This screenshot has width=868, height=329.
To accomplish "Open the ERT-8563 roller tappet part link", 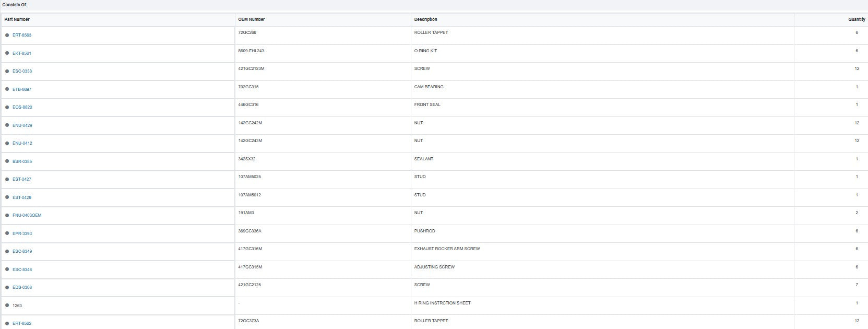I will pyautogui.click(x=22, y=36).
